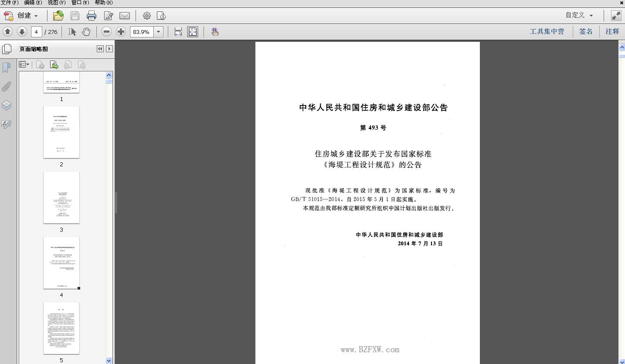
Task: Zoom in with plus button
Action: (x=121, y=31)
